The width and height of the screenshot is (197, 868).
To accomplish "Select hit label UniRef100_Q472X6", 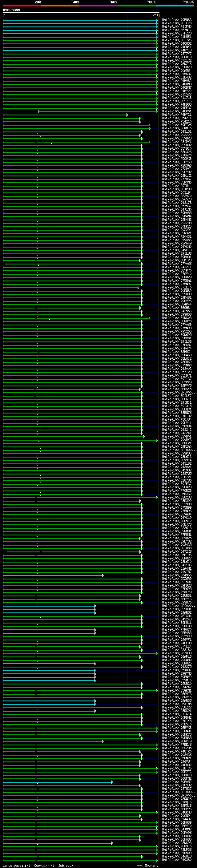I will click(176, 551).
